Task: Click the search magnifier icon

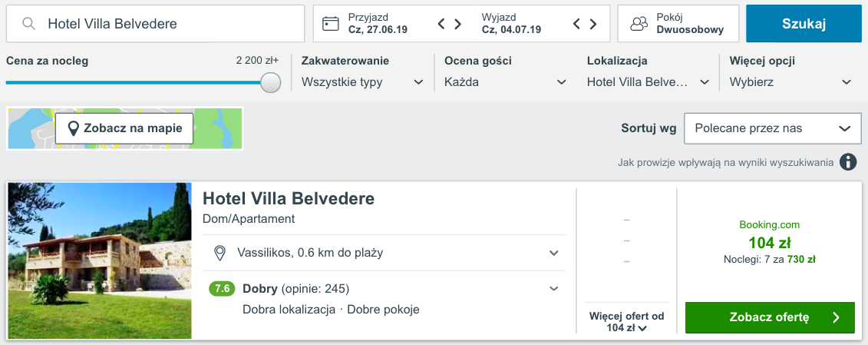Action: [29, 24]
